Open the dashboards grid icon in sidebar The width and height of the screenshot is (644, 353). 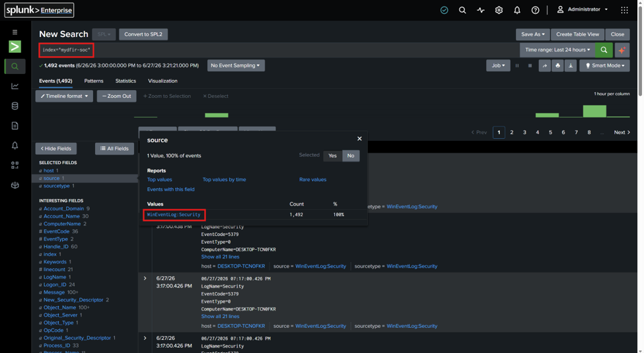point(15,165)
